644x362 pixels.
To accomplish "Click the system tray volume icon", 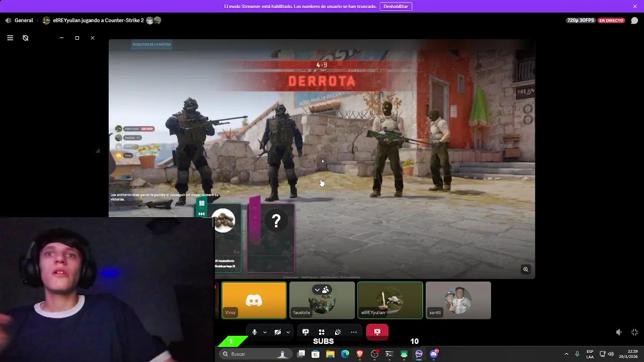I will pos(611,354).
